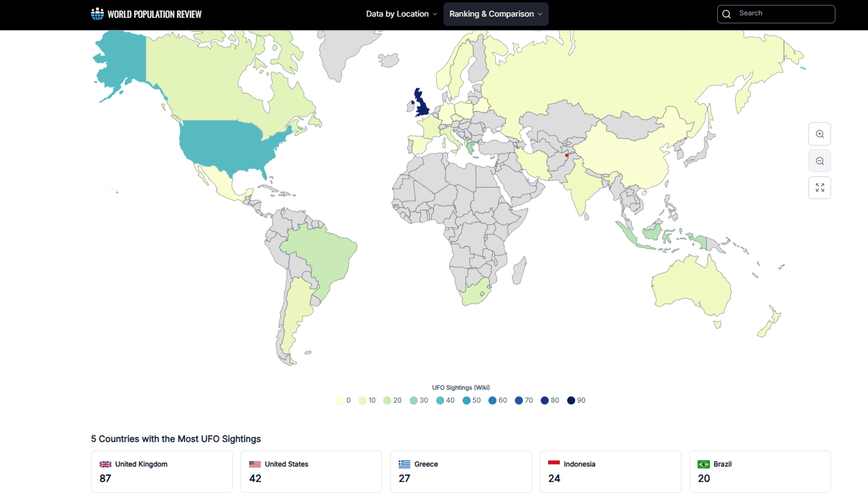Click the red marker dot on map

point(567,156)
